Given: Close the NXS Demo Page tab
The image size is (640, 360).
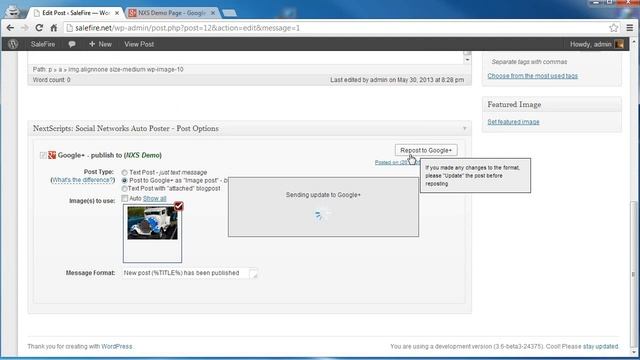Looking at the screenshot, I should [213, 13].
